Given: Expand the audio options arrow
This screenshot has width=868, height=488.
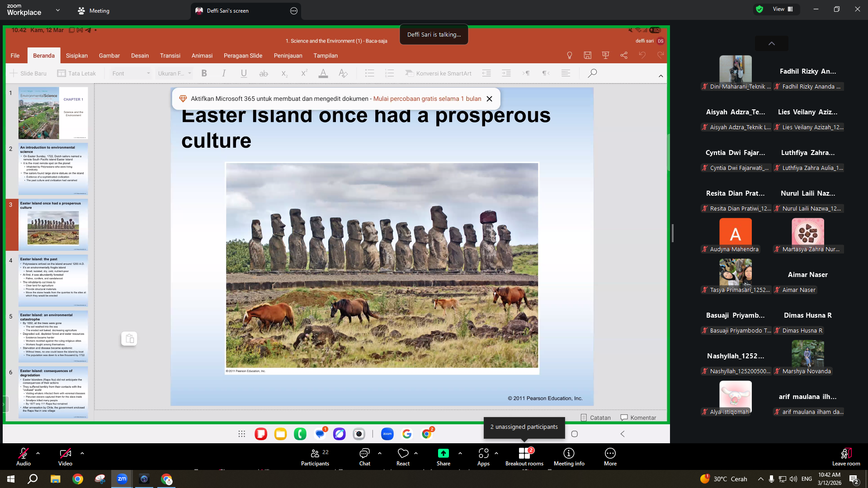Looking at the screenshot, I should [38, 453].
